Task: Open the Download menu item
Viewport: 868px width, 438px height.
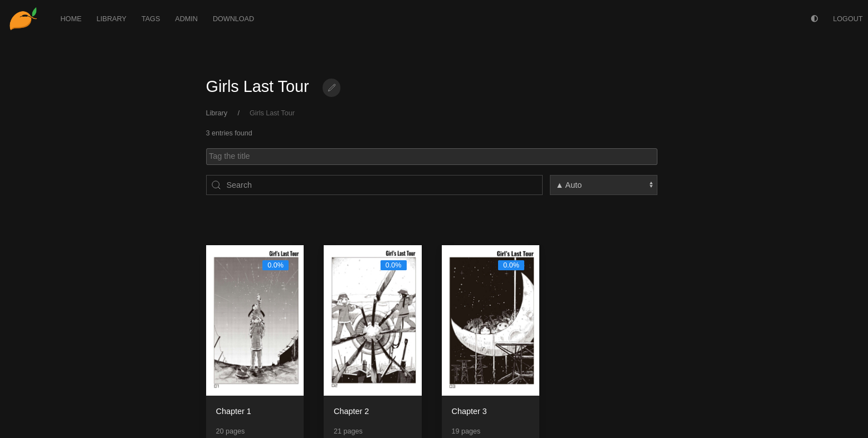Action: (x=233, y=18)
